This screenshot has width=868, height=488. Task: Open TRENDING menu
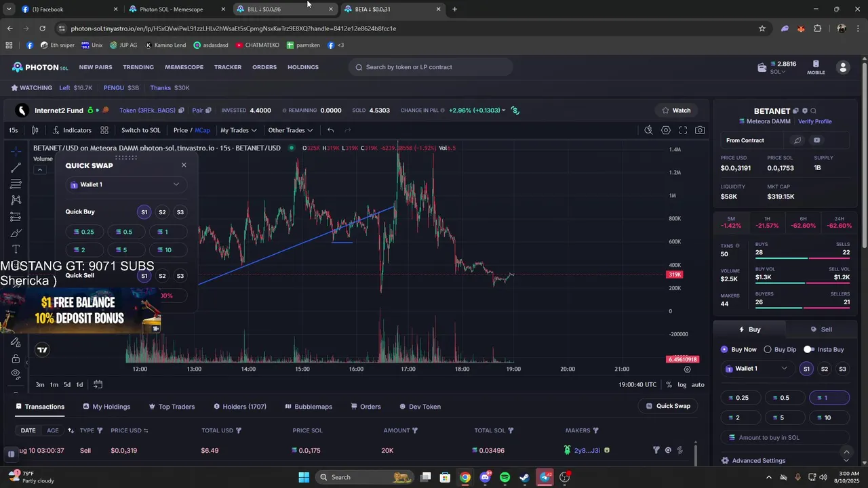138,67
